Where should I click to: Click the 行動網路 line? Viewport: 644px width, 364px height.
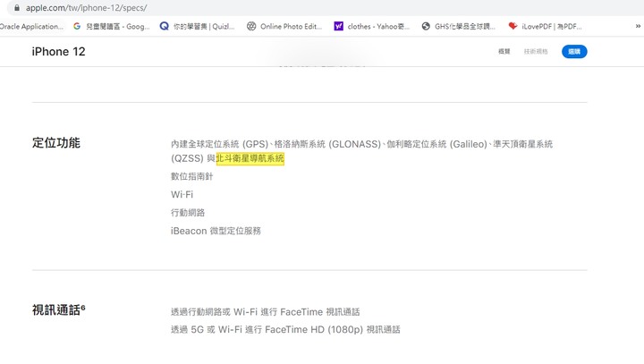click(x=188, y=213)
